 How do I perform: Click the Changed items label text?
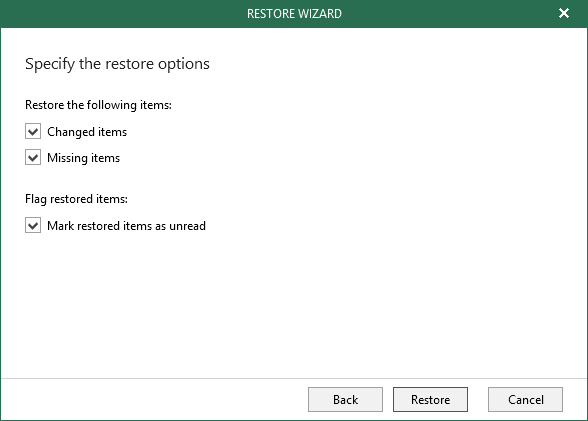coord(87,132)
